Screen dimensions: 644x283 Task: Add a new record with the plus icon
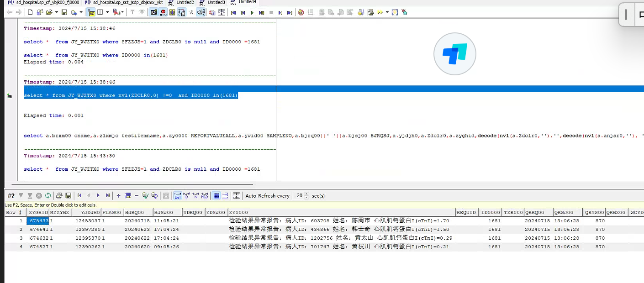pyautogui.click(x=118, y=196)
